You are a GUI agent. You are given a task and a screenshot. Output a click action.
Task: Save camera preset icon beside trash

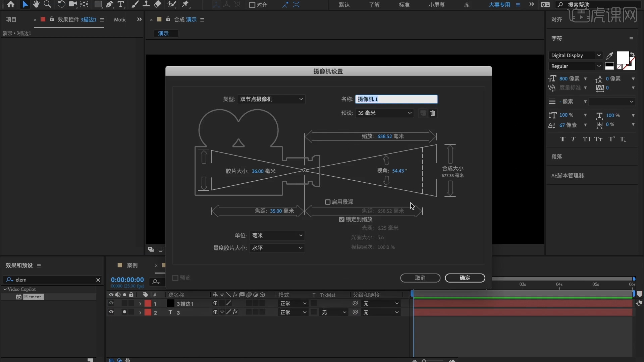(x=423, y=113)
